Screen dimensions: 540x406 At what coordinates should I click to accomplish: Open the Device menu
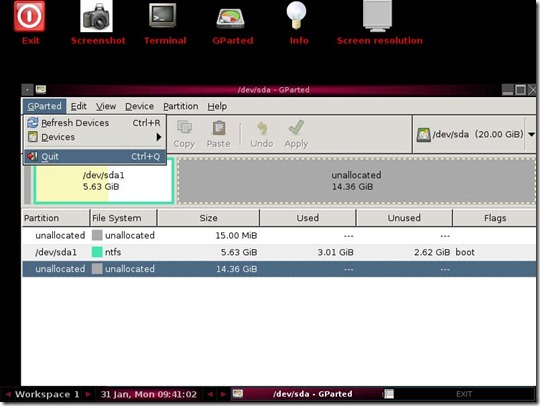pyautogui.click(x=139, y=106)
